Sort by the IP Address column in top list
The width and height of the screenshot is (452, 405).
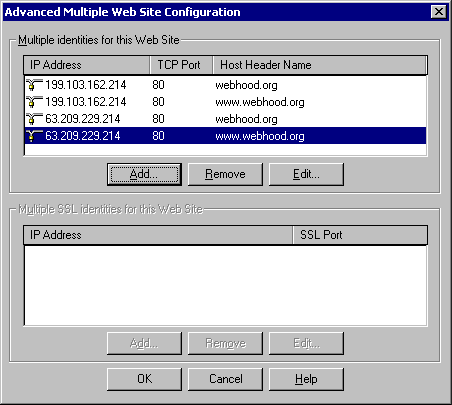(x=87, y=65)
